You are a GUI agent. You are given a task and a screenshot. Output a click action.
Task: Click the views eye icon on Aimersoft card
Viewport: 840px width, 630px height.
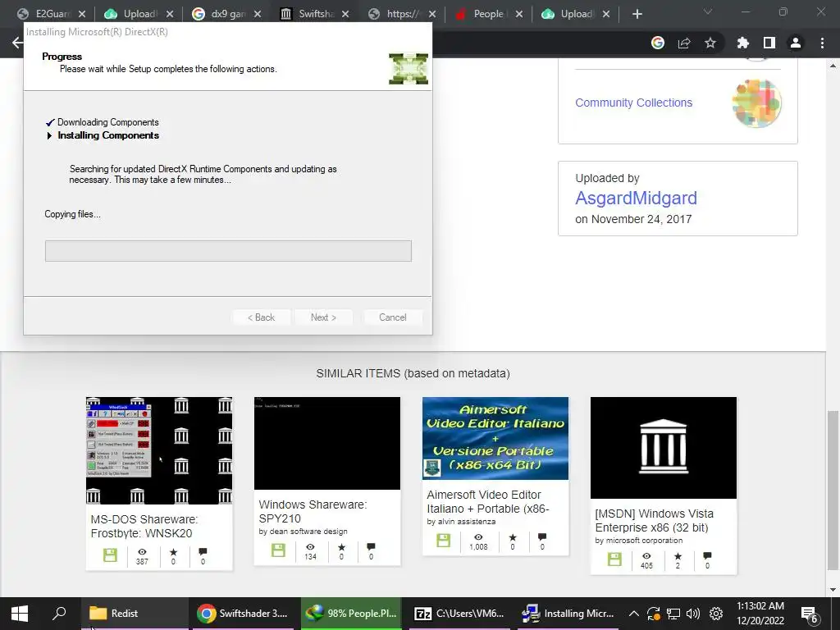point(478,536)
